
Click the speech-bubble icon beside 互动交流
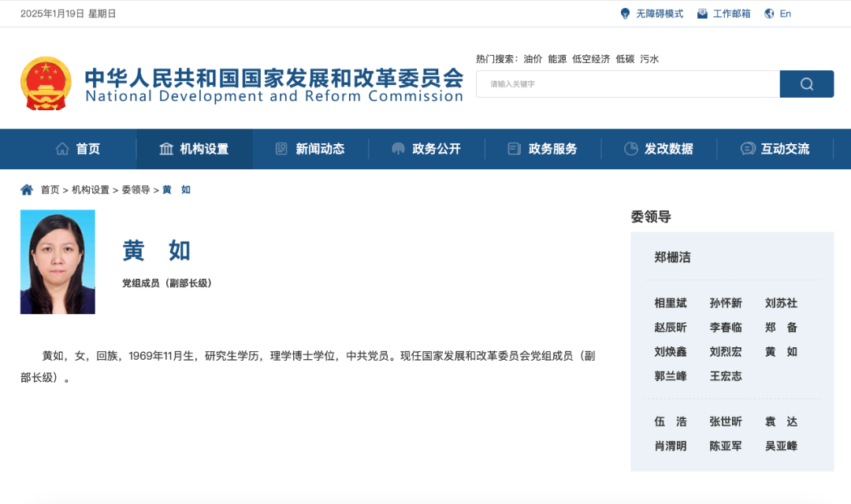click(x=747, y=149)
